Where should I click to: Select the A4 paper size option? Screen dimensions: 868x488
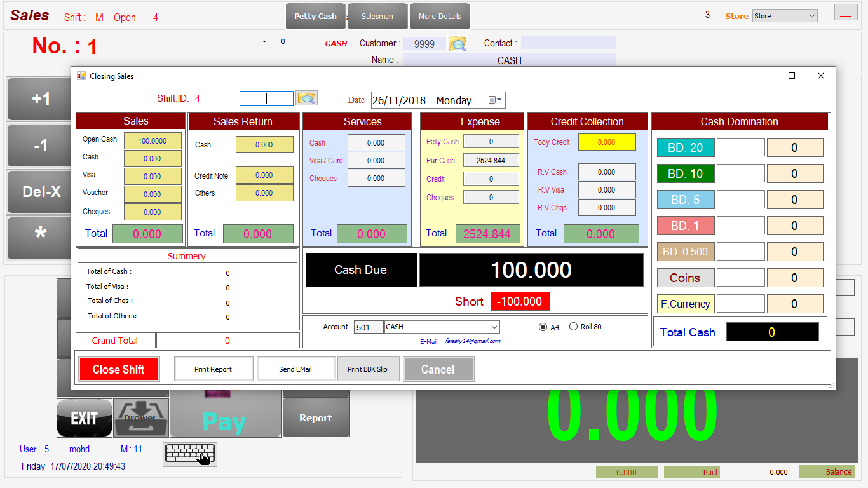click(x=543, y=327)
